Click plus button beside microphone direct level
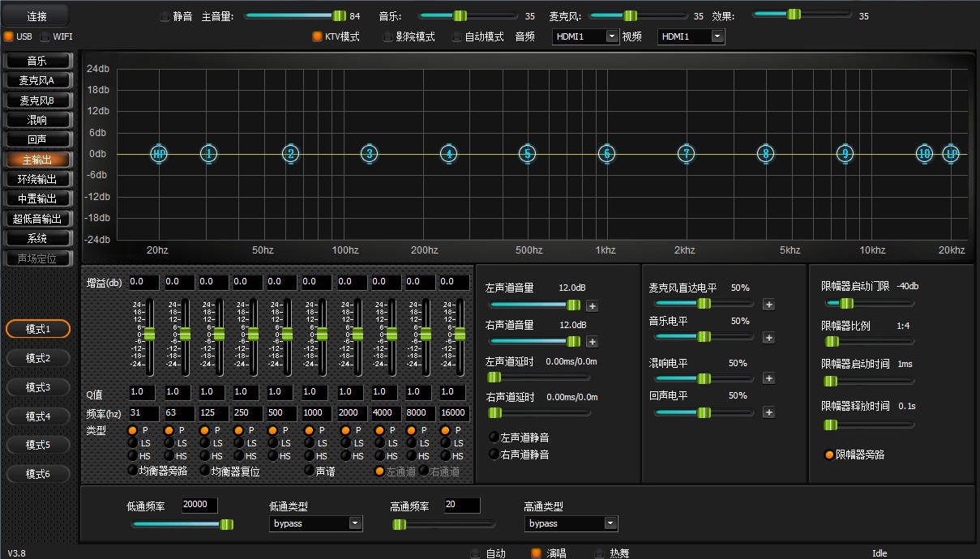 (x=768, y=305)
